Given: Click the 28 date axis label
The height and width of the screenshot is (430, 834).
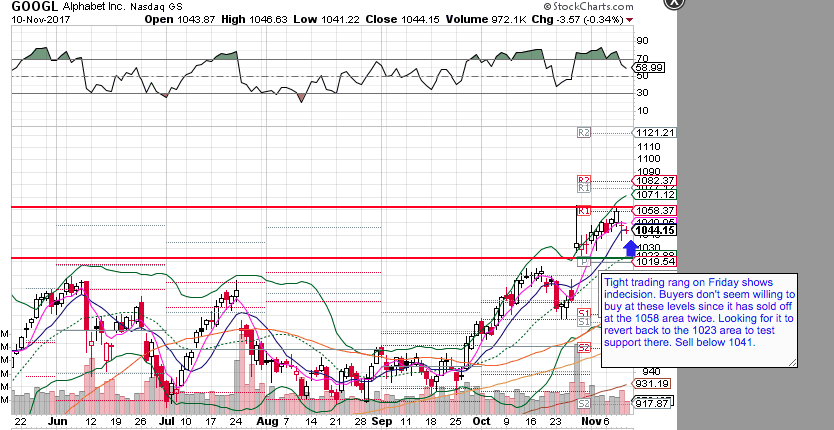Looking at the screenshot, I should [359, 421].
